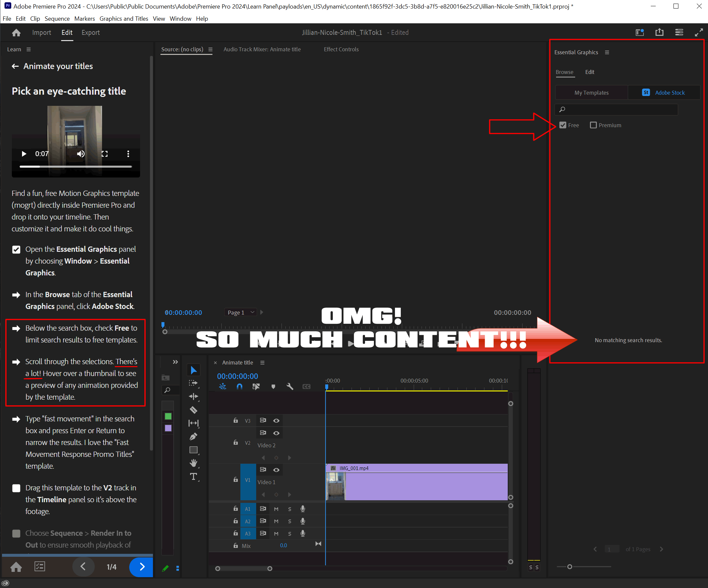Click the Adobe Stock button
The image size is (708, 588).
pyautogui.click(x=664, y=92)
